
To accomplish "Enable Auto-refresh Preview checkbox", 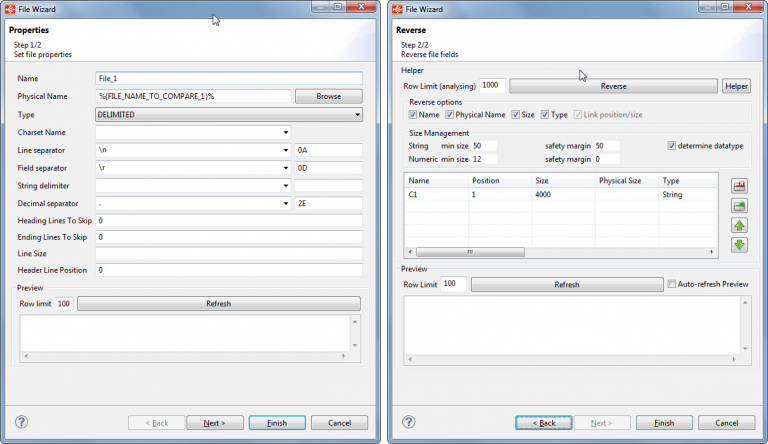I will (671, 284).
